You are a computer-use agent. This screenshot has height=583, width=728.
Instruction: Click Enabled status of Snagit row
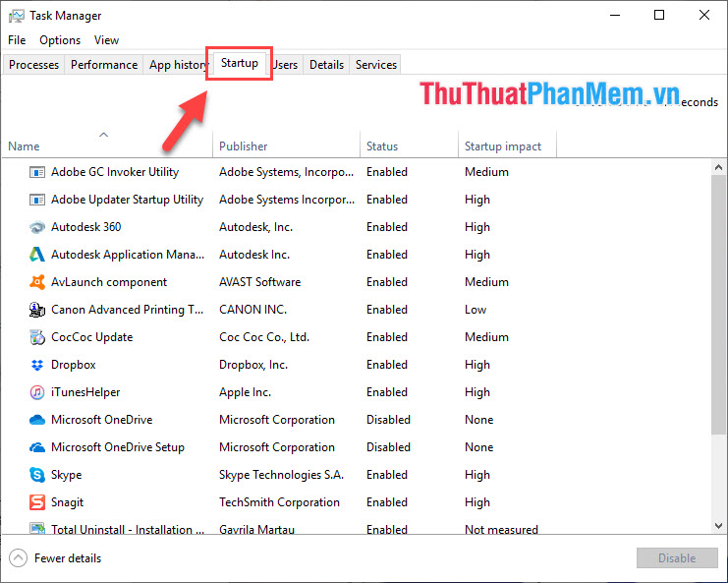pyautogui.click(x=387, y=502)
